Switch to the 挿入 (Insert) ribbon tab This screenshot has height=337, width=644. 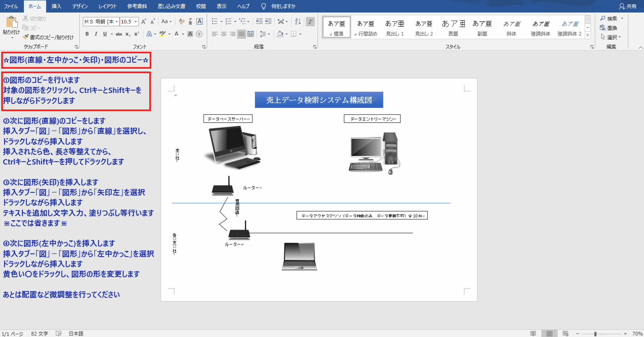56,6
